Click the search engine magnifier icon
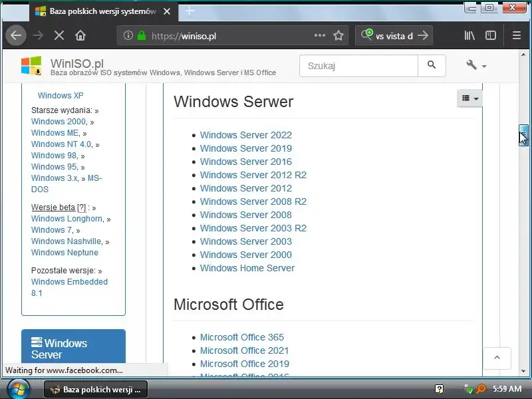 point(367,35)
